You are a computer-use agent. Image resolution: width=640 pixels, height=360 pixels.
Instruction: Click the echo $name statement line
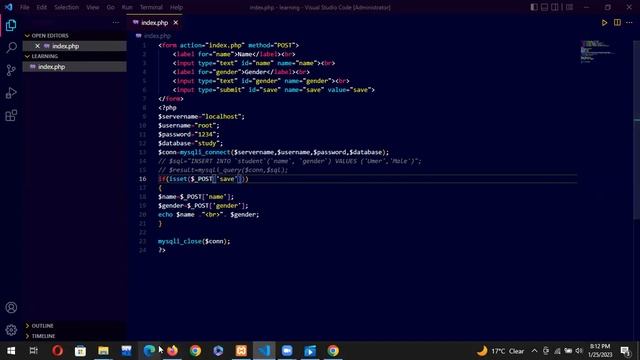tap(208, 215)
